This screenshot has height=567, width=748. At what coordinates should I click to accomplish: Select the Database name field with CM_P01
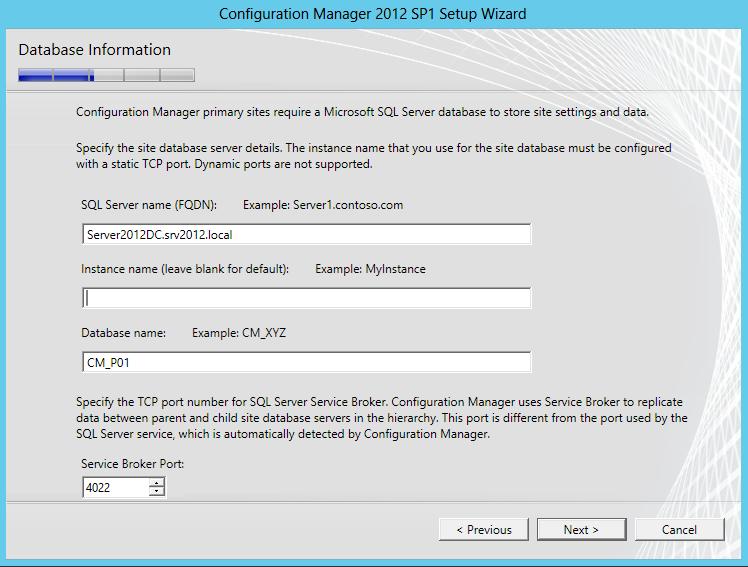(306, 362)
